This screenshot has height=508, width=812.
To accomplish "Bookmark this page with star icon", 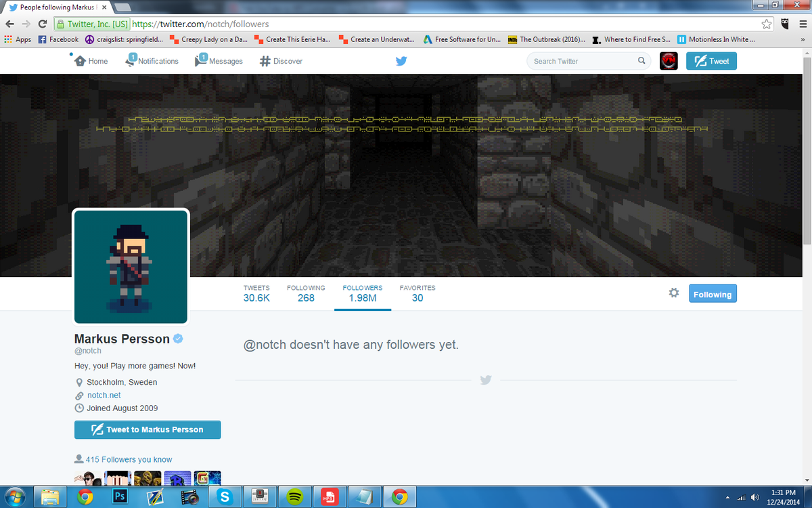I will [x=767, y=24].
